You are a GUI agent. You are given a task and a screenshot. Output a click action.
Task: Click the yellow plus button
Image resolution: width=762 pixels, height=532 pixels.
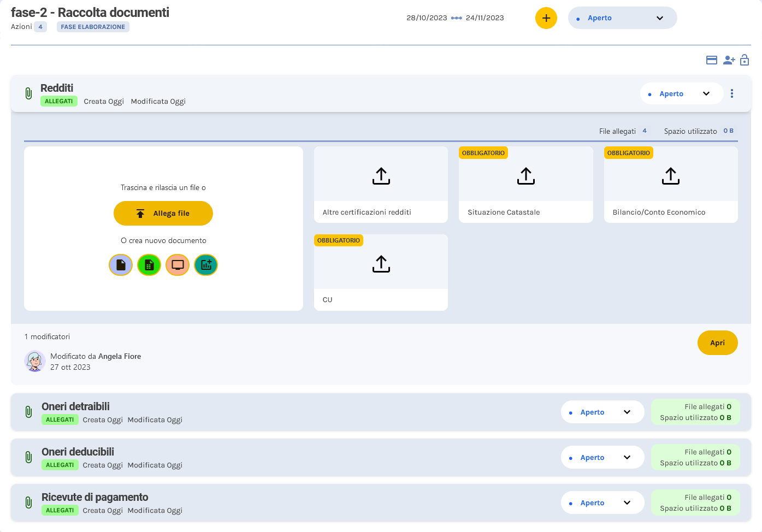(546, 18)
